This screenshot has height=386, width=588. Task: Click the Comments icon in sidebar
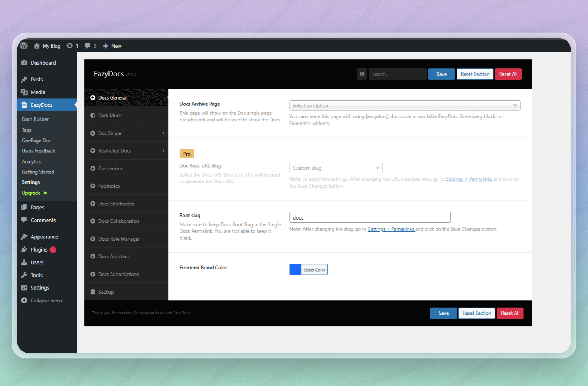[x=24, y=220]
